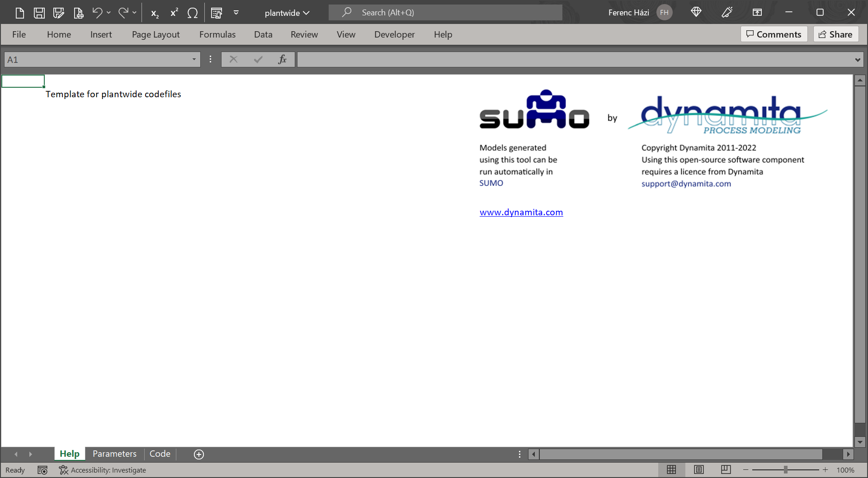Add a new sheet with the plus icon
The height and width of the screenshot is (478, 868).
[x=199, y=454]
